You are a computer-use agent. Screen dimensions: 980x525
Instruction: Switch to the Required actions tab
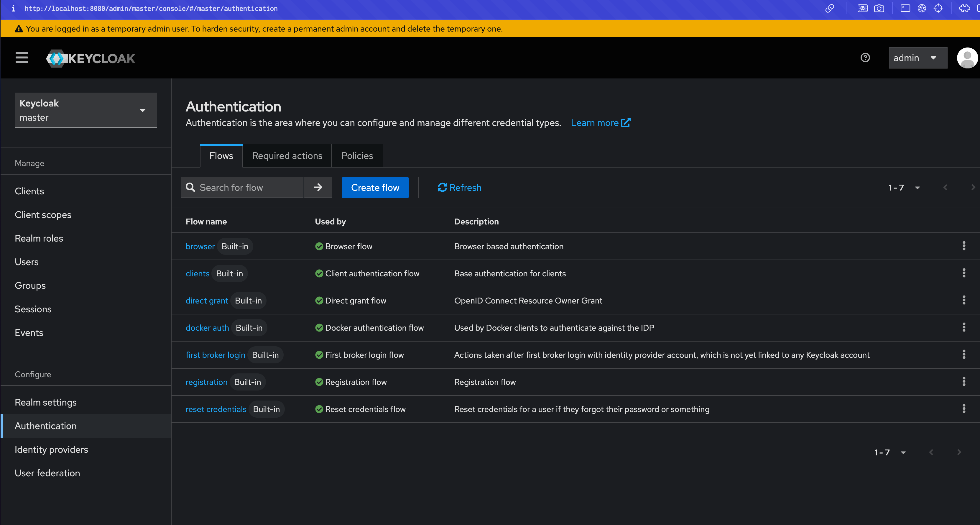pyautogui.click(x=287, y=156)
